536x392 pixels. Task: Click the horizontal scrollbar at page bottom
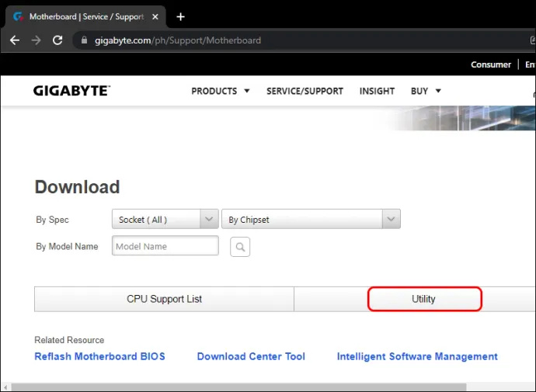point(238,387)
